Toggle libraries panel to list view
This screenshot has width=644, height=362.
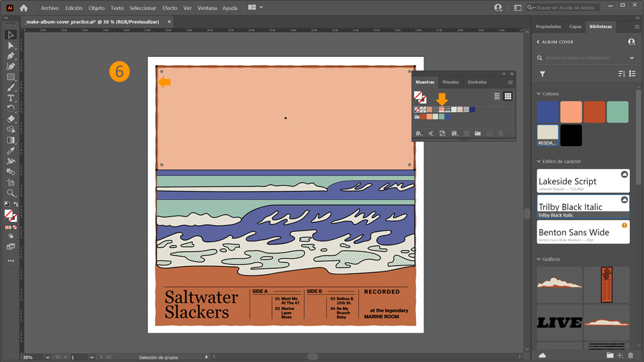coord(632,74)
